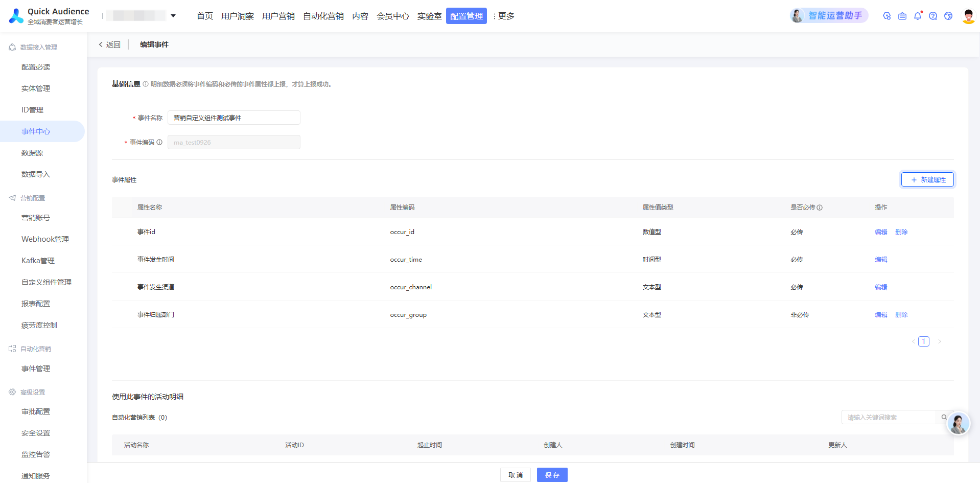Open 事件管理 in sidebar

point(36,369)
